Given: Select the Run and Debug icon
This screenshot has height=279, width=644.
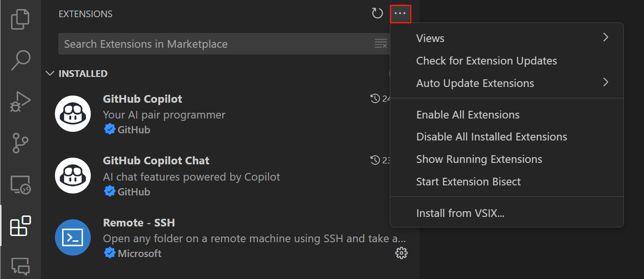Looking at the screenshot, I should (20, 101).
